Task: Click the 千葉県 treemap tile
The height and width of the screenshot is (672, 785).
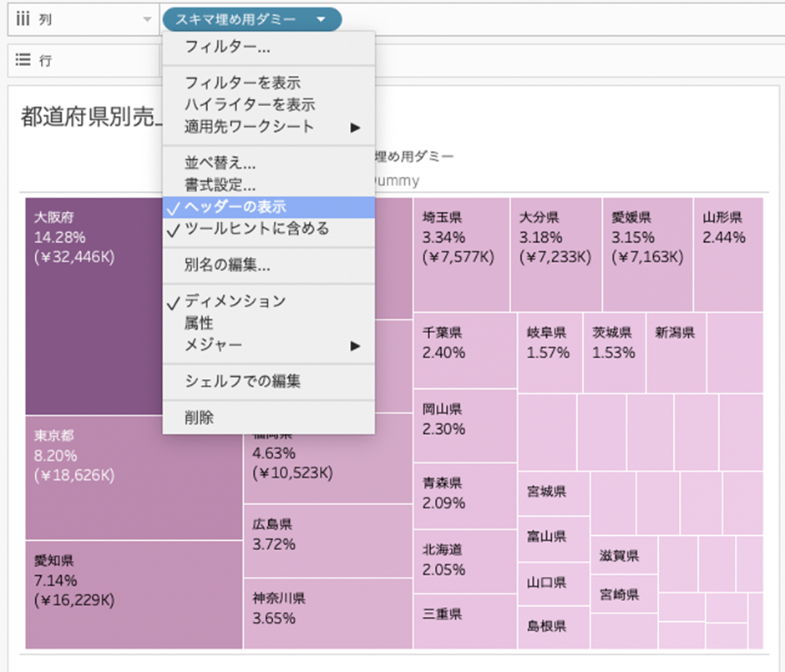Action: coord(465,351)
